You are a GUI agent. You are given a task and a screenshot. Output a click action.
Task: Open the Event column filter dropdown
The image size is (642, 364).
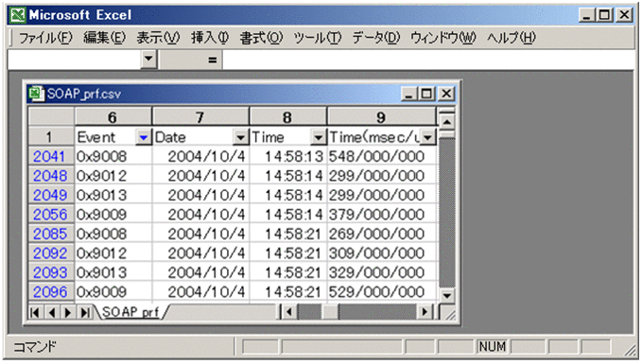point(144,138)
